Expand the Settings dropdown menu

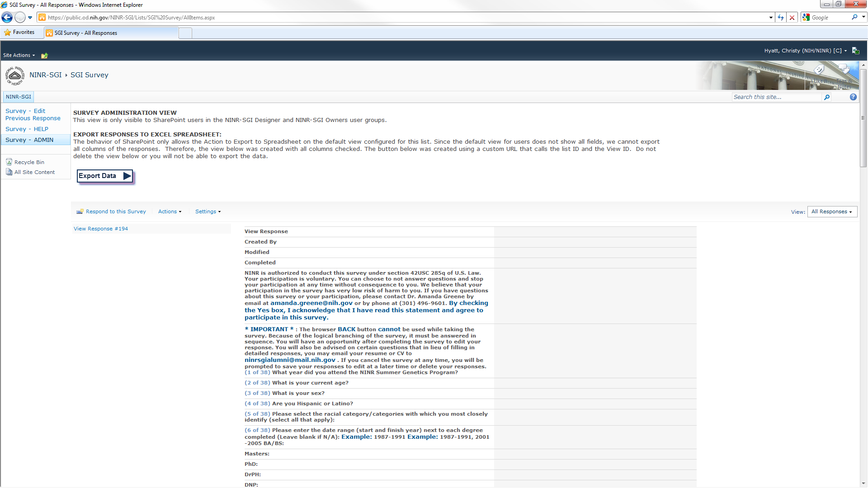click(208, 211)
